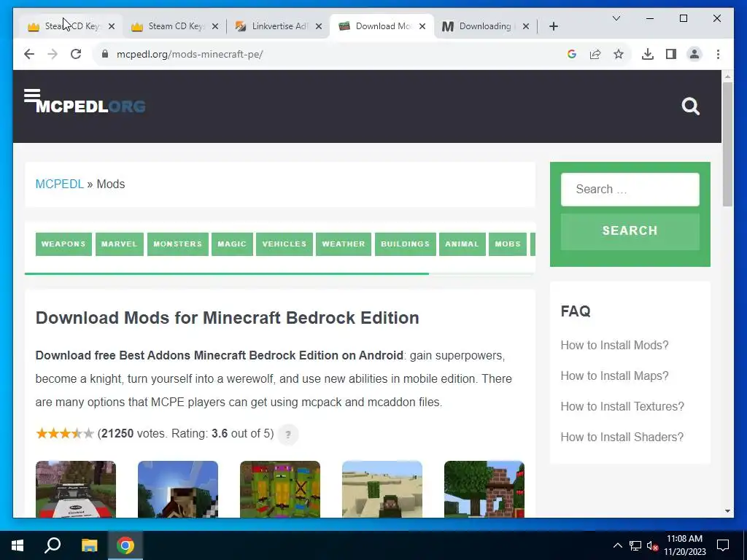Select the BUILDINGS category tag

(406, 244)
